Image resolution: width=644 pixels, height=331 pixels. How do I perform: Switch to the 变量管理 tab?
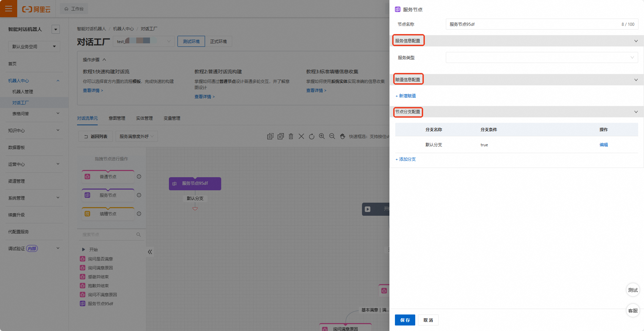click(172, 118)
